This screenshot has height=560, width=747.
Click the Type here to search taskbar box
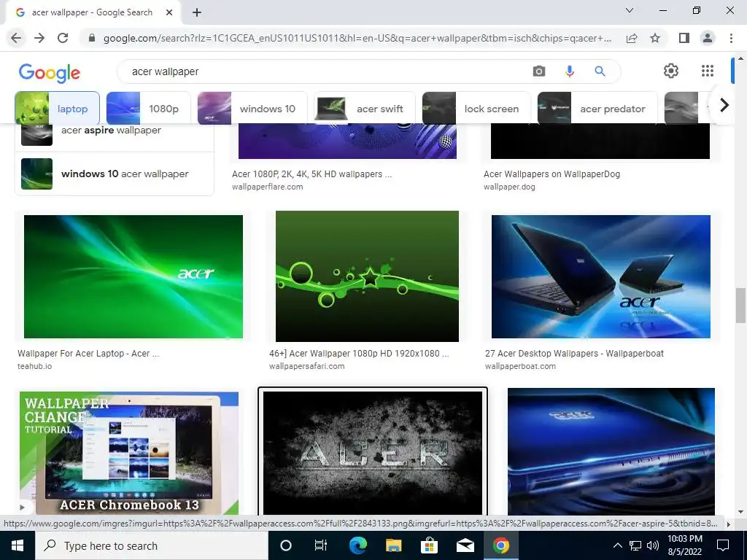coord(152,545)
